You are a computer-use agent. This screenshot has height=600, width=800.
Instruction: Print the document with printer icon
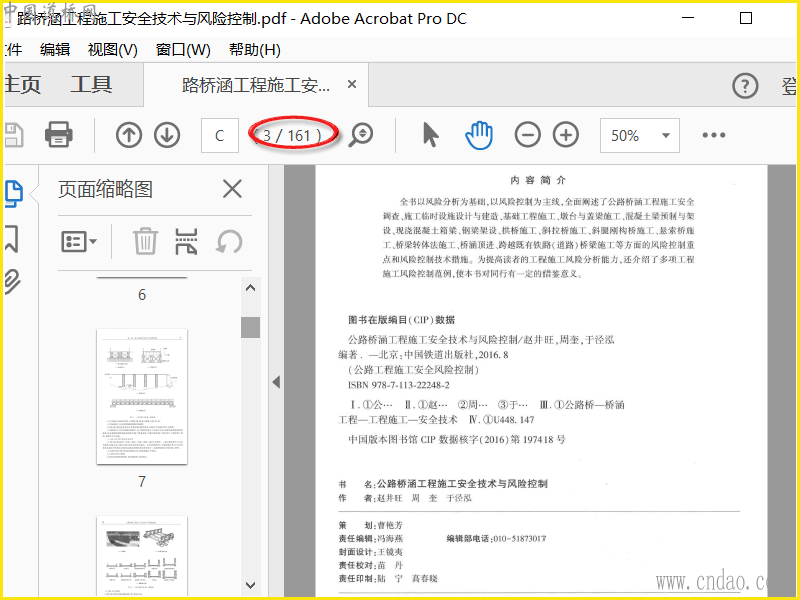click(x=59, y=135)
